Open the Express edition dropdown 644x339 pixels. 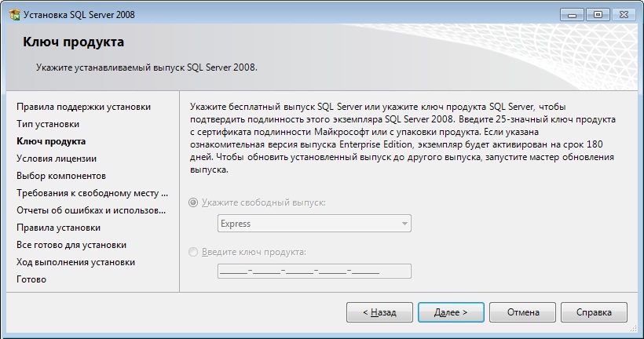tap(314, 224)
